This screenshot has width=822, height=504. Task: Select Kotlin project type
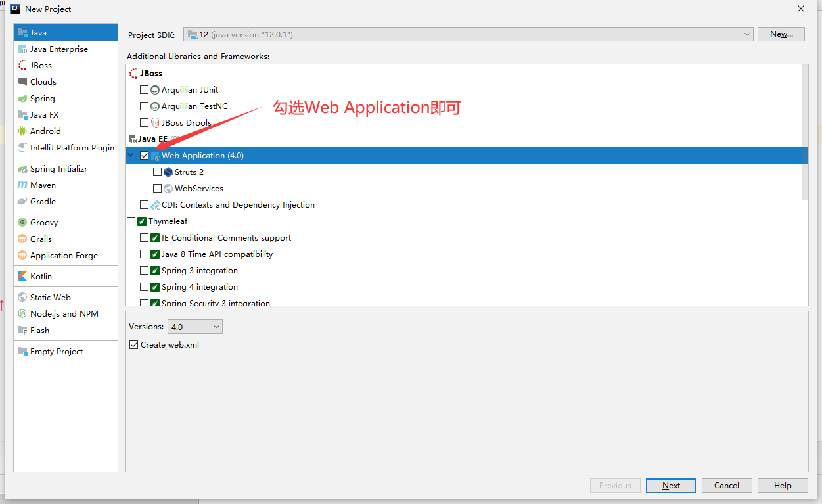click(66, 277)
